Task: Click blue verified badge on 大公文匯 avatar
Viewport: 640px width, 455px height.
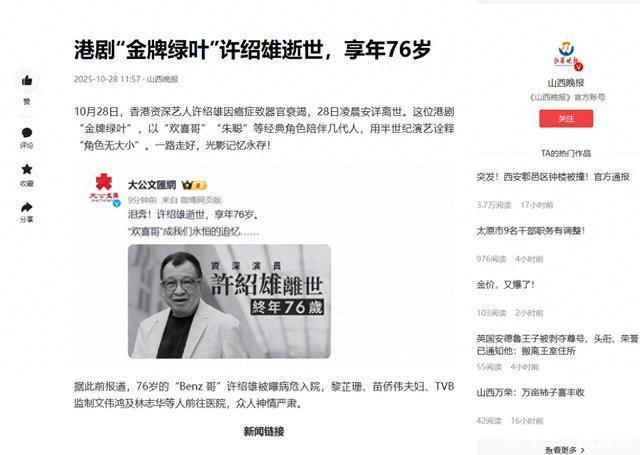Action: click(x=117, y=203)
